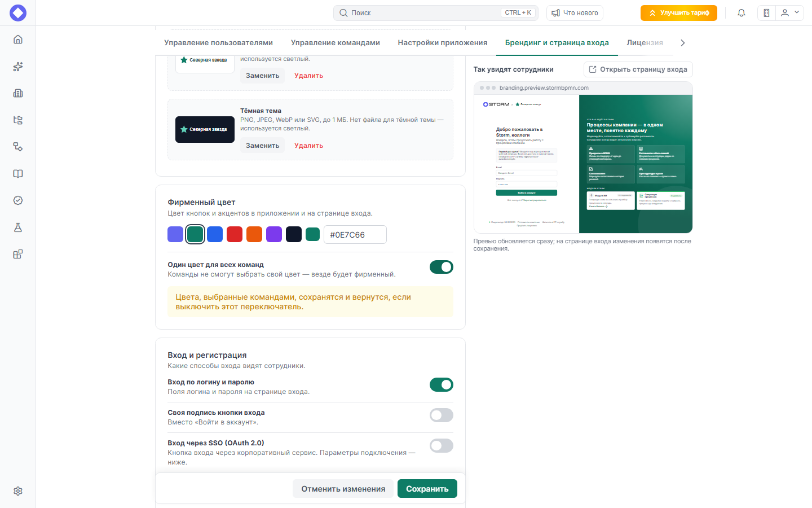Open the 'Лицензия' tab
Viewport: 812px width, 508px height.
point(645,43)
